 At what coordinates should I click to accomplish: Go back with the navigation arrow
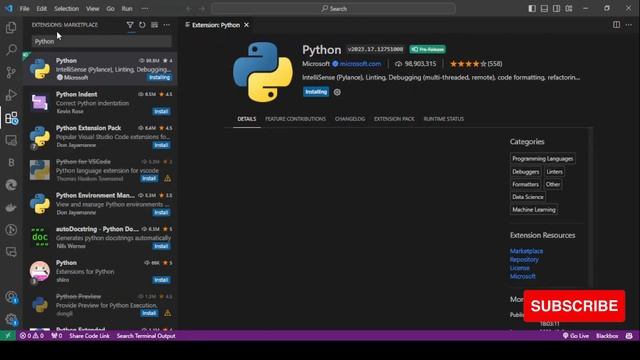coord(189,9)
